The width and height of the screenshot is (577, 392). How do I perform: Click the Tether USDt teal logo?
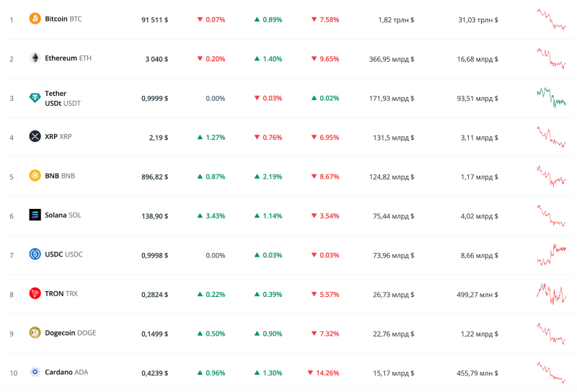tap(35, 98)
